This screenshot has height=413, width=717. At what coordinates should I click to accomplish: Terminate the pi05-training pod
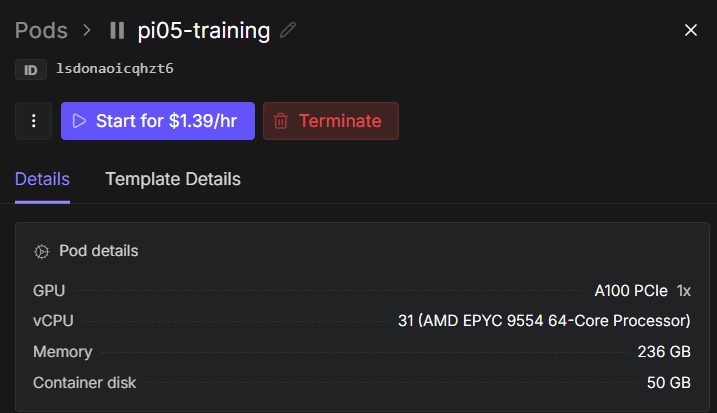coord(331,121)
